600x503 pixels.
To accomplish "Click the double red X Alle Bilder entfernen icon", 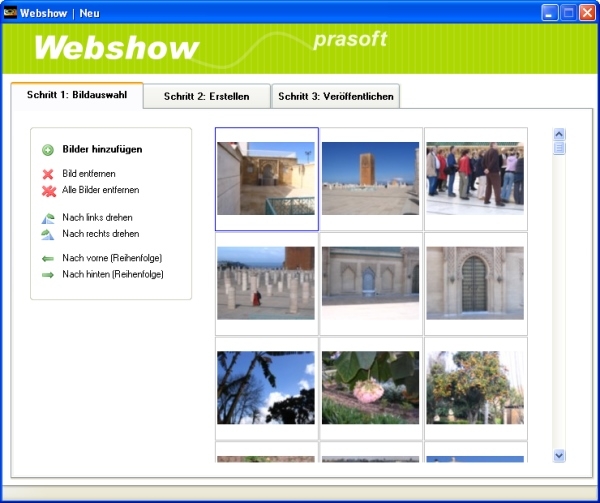I will (48, 190).
